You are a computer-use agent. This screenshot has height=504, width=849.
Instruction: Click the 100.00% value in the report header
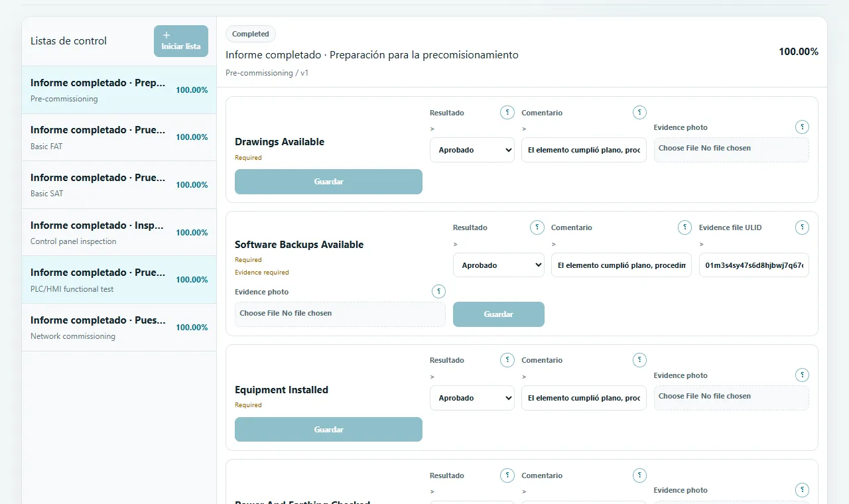click(x=799, y=52)
